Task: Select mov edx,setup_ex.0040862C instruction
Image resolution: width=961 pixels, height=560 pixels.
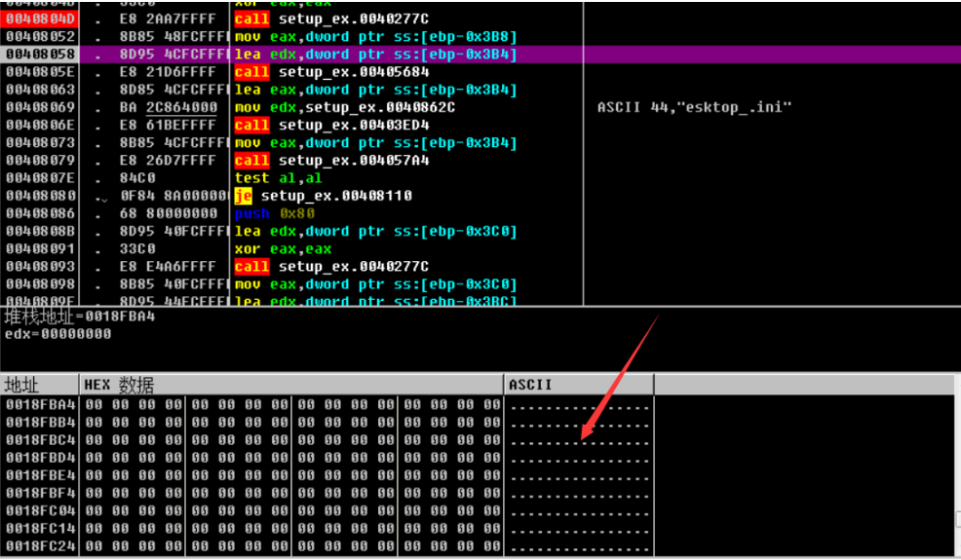Action: tap(344, 108)
